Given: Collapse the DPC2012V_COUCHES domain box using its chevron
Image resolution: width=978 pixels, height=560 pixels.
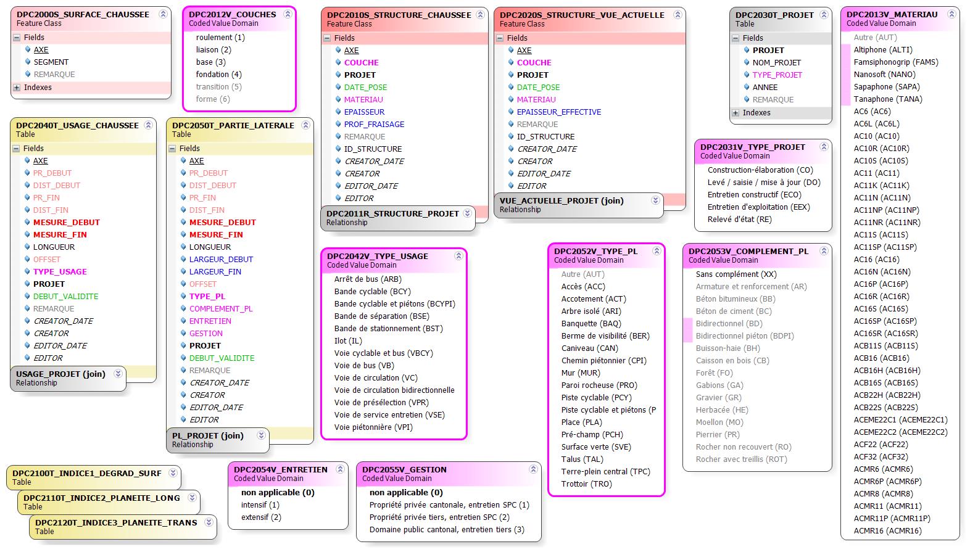Looking at the screenshot, I should coord(288,14).
